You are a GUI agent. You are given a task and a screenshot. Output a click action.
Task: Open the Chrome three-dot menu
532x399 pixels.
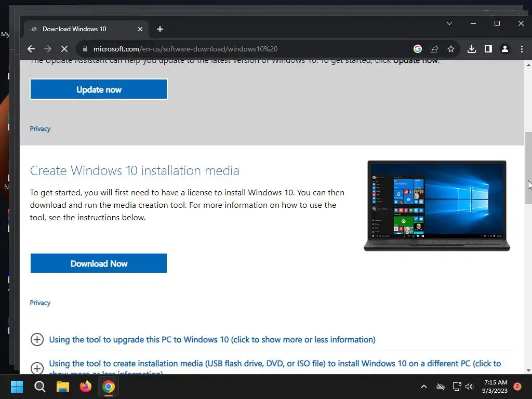[x=522, y=49]
